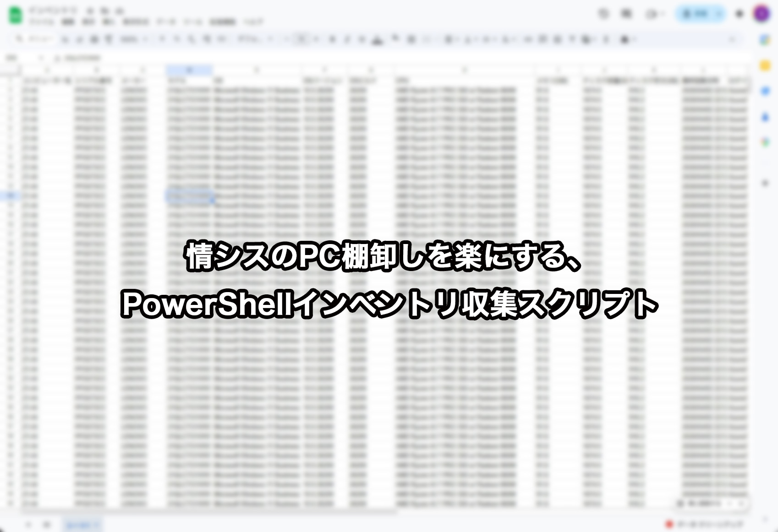Screen dimensions: 778x532
Task: Click the redo icon
Action: point(79,39)
